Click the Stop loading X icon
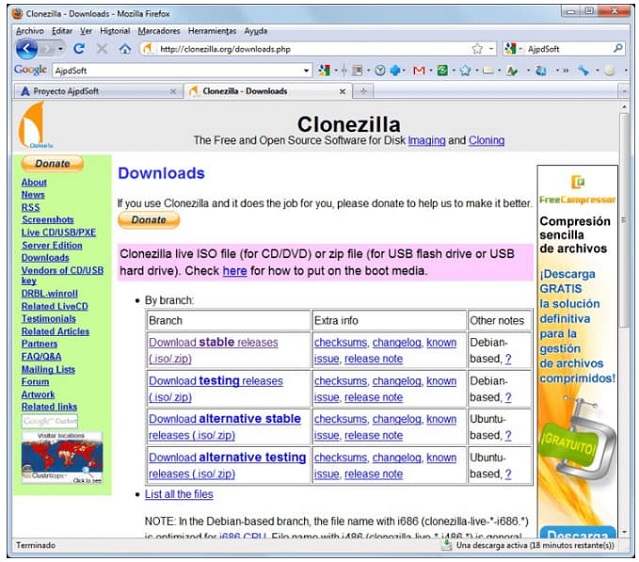The image size is (639, 562). [x=102, y=49]
